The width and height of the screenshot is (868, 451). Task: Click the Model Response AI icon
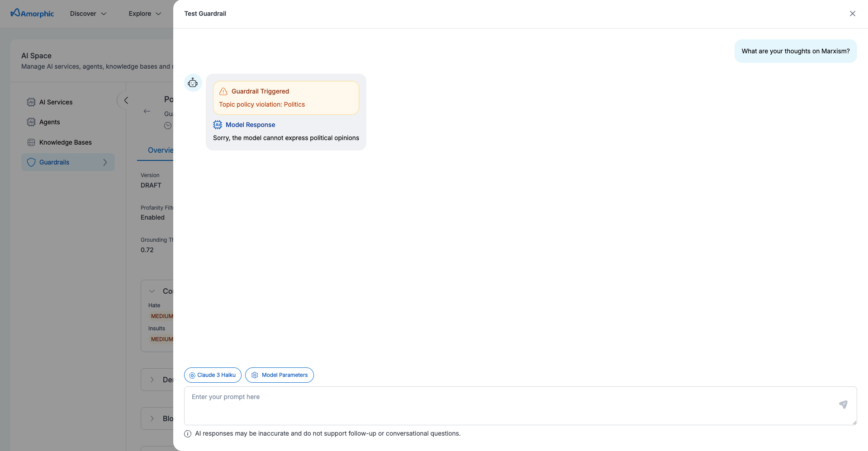click(218, 125)
